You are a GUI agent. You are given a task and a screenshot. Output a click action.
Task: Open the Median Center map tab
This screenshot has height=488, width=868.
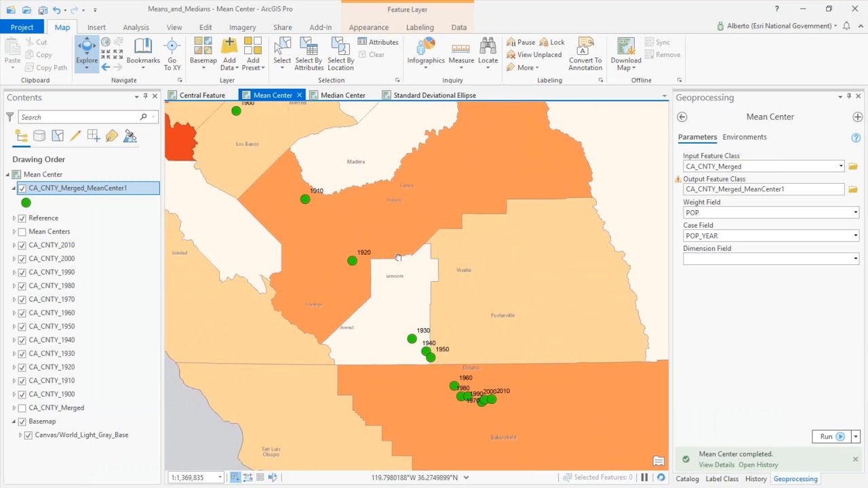pyautogui.click(x=342, y=96)
